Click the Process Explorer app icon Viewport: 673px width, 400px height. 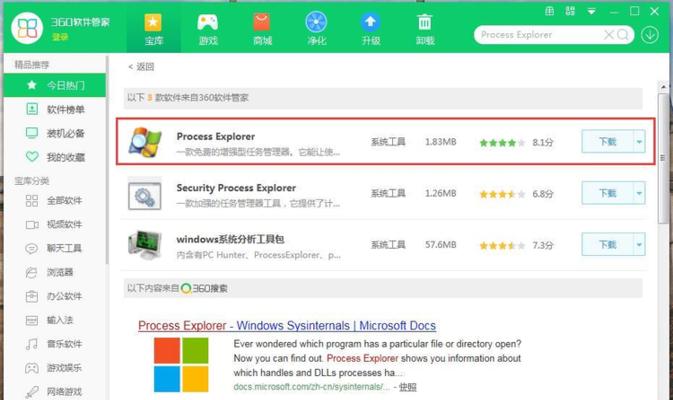click(145, 142)
